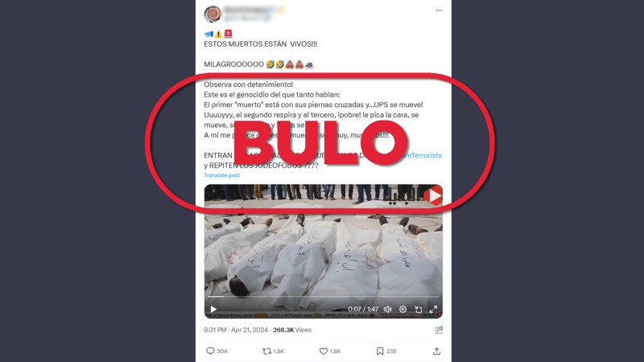Click the 268.3K Views count
The width and height of the screenshot is (644, 362).
292,330
